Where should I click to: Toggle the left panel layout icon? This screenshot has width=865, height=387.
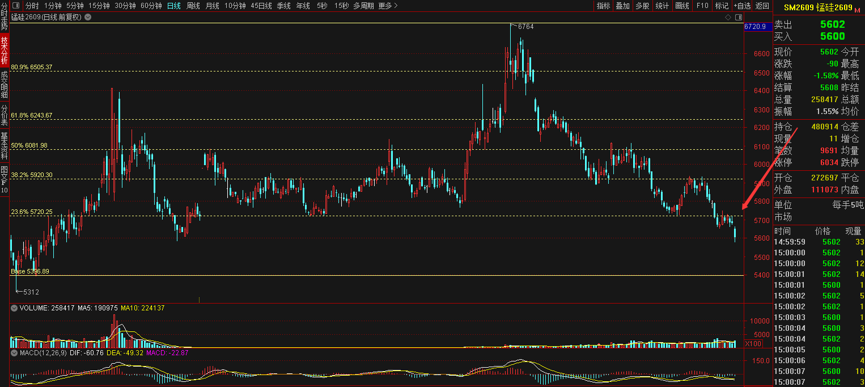pos(14,6)
